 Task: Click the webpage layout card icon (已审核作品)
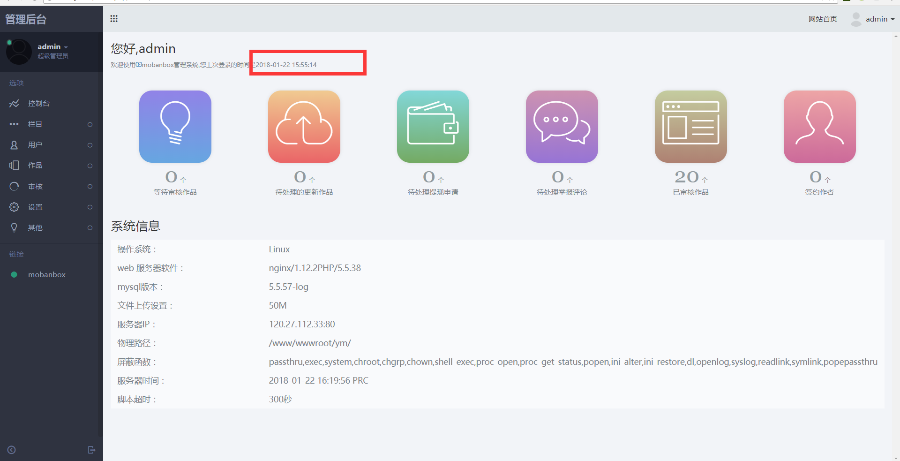[691, 127]
